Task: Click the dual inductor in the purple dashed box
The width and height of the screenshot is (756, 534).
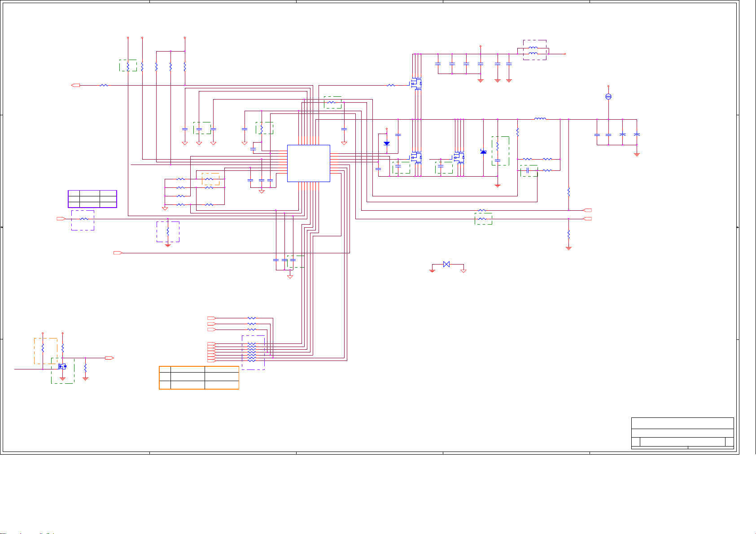Action: 534,50
